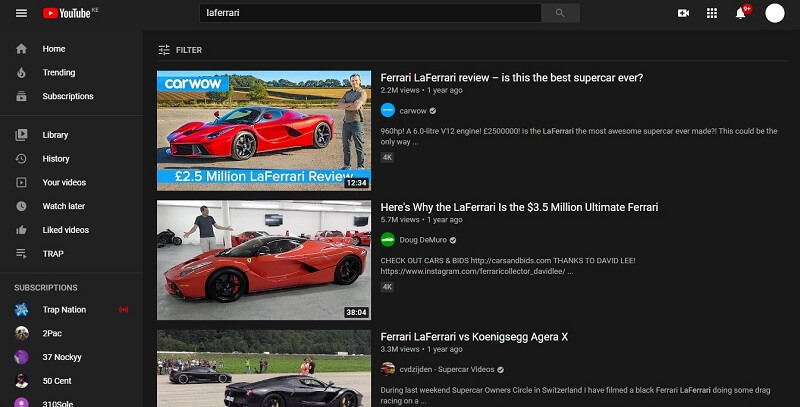Click the Doug DeMuro channel avatar

click(x=388, y=240)
